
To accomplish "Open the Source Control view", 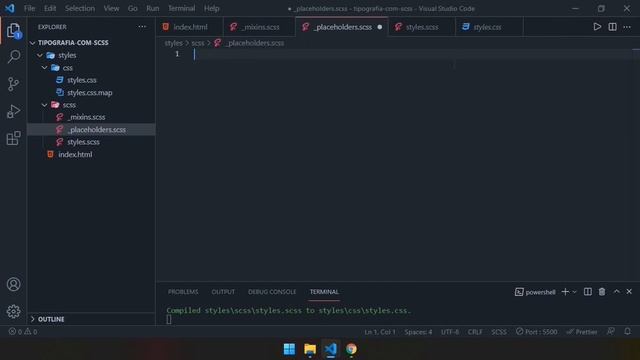I will pyautogui.click(x=13, y=84).
